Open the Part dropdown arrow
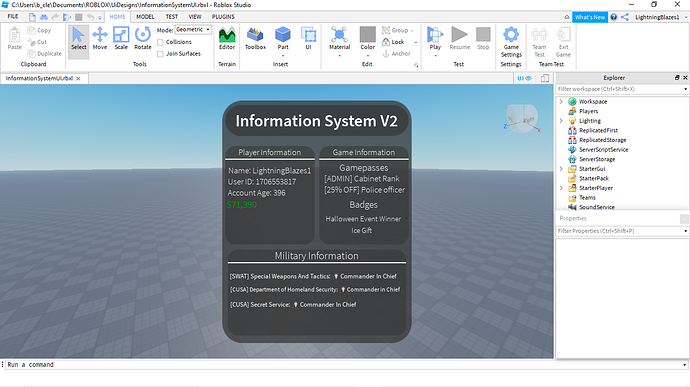The height and width of the screenshot is (387, 690). pos(283,56)
